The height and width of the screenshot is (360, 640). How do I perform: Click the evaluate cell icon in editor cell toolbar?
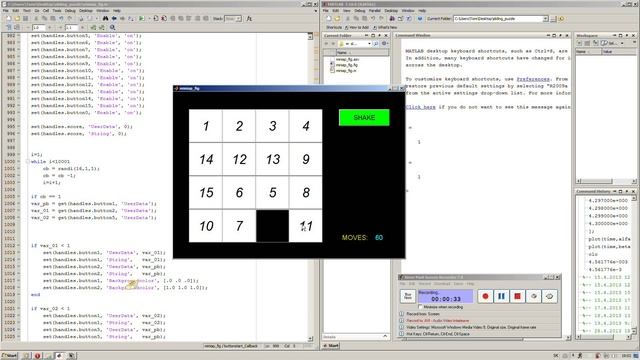tap(93, 27)
